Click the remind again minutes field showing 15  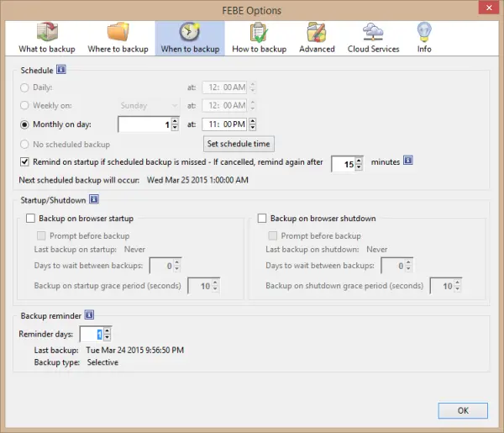[344, 164]
